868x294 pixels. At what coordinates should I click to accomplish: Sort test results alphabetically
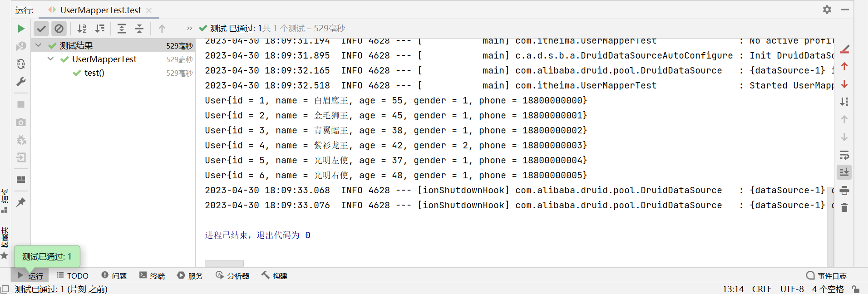coord(82,29)
